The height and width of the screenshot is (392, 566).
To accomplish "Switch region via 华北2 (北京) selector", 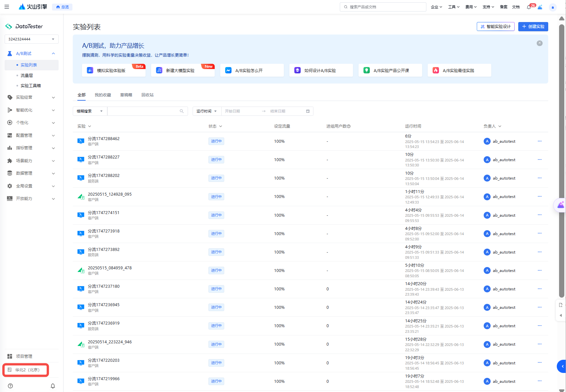I will pos(26,370).
